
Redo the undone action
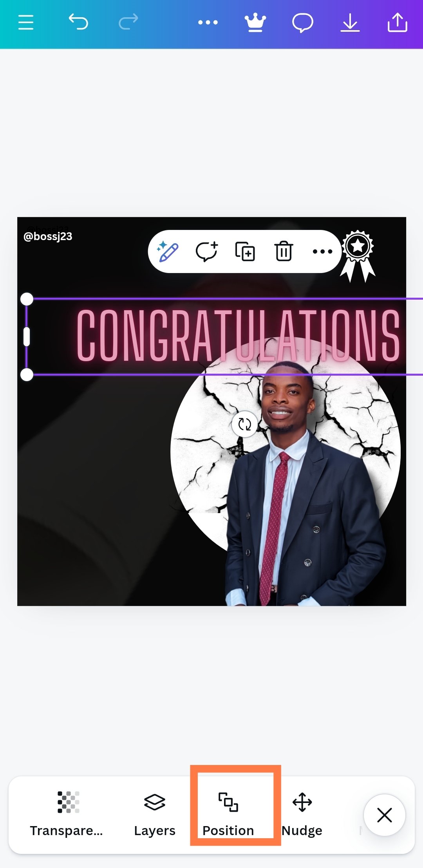[x=128, y=22]
